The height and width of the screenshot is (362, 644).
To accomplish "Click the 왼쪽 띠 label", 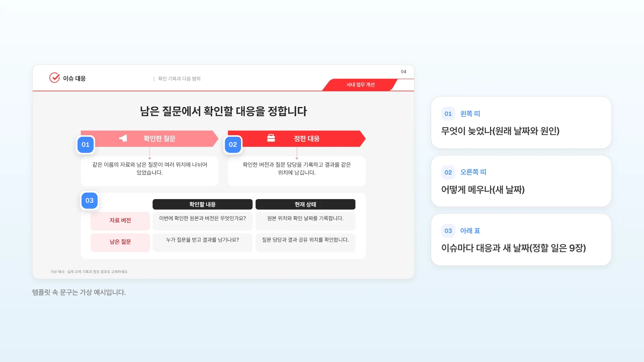I will click(470, 114).
